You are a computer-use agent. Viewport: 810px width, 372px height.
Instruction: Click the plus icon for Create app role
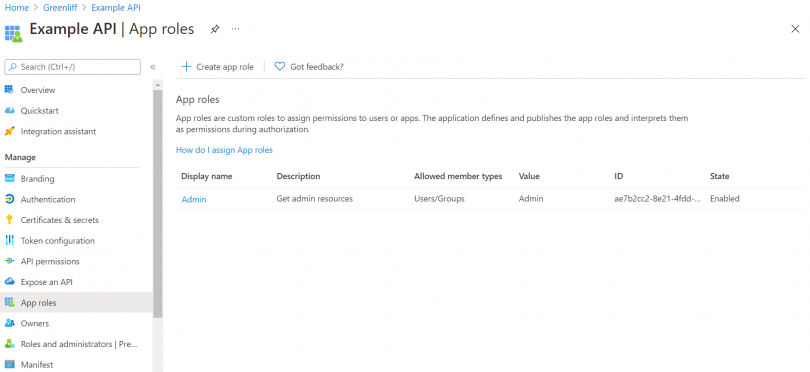point(186,67)
